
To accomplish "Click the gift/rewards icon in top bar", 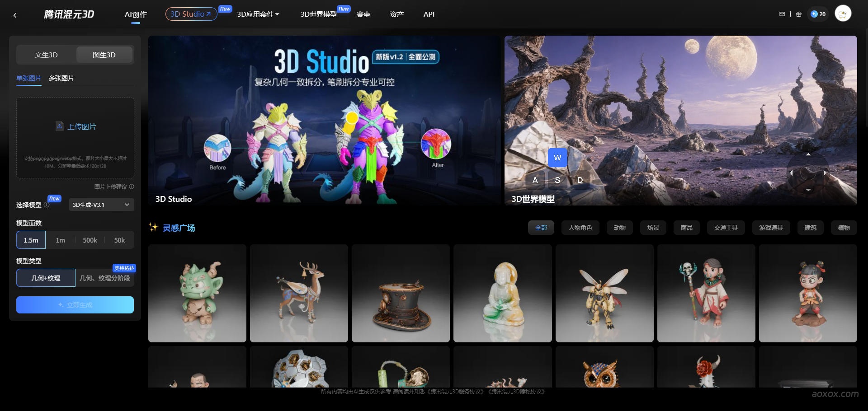I will (798, 14).
